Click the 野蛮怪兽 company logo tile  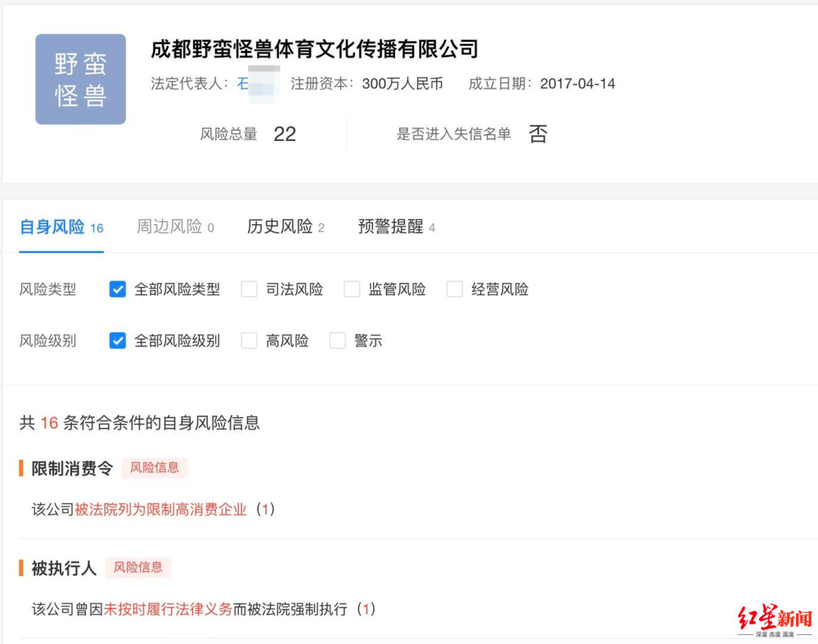coord(80,79)
